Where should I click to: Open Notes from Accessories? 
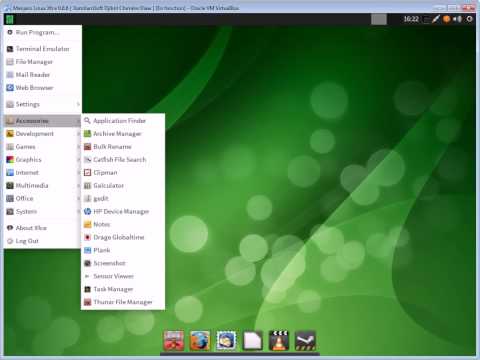point(123,224)
